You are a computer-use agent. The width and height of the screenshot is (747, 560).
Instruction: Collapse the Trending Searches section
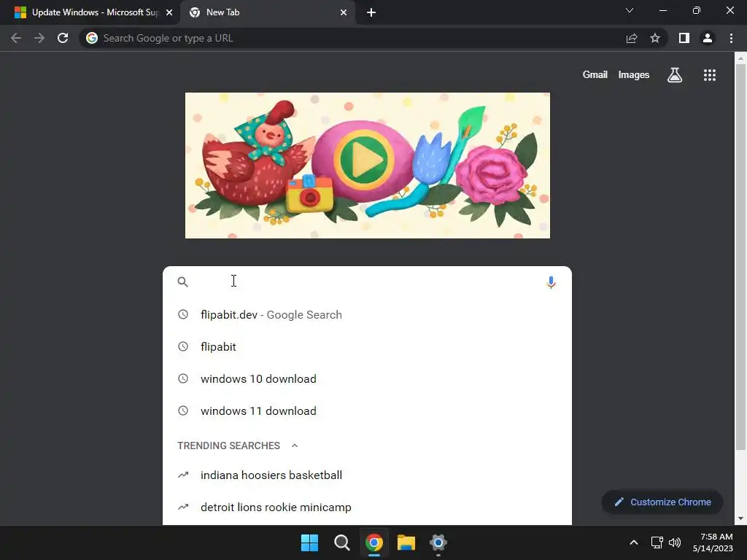(295, 446)
